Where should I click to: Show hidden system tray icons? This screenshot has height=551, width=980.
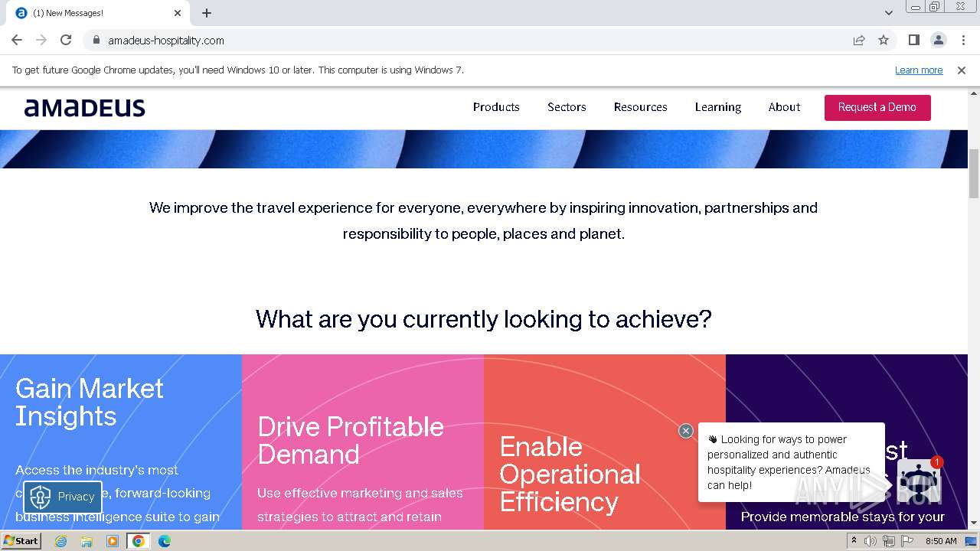click(854, 541)
